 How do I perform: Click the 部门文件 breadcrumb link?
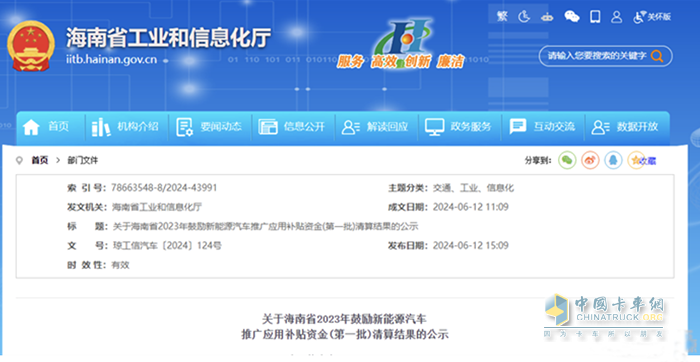tap(83, 160)
